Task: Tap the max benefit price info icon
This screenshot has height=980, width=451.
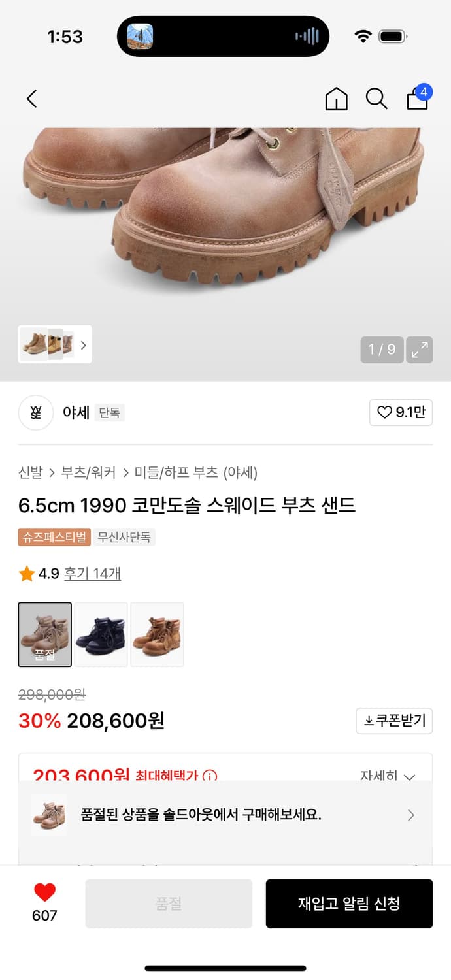Action: point(210,776)
